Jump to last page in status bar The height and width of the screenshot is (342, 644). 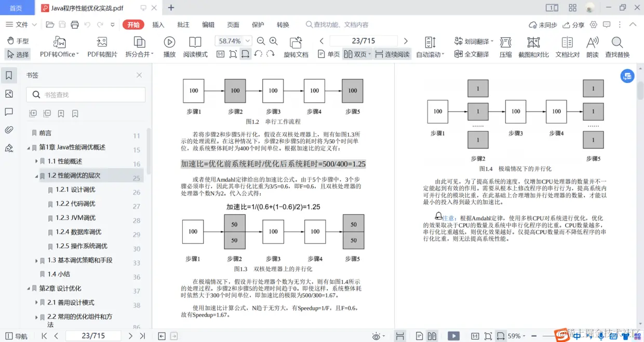point(142,336)
